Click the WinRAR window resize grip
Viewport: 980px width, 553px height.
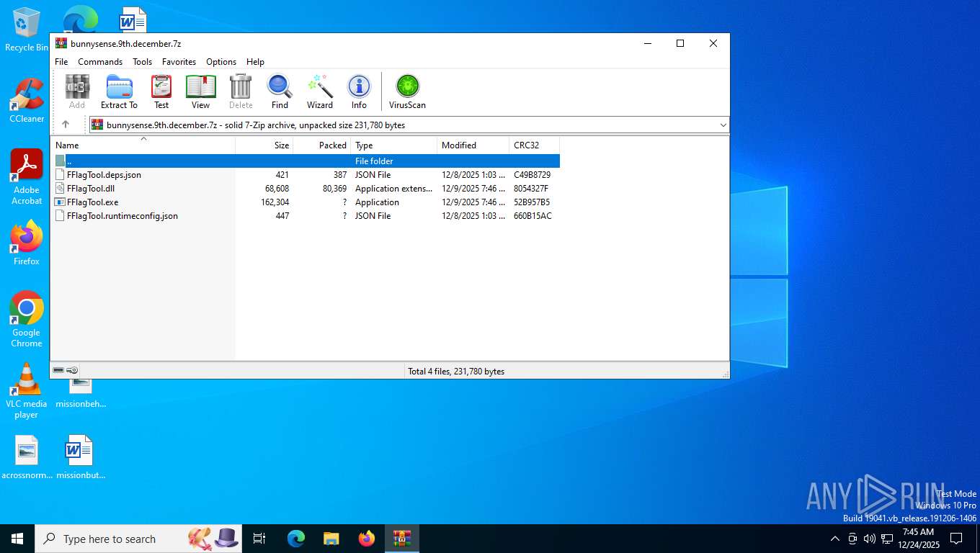point(724,374)
